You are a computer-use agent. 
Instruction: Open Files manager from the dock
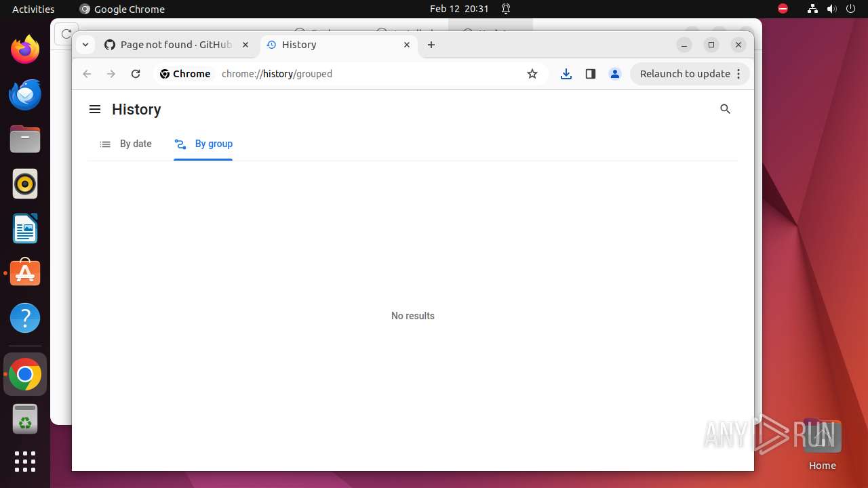pyautogui.click(x=25, y=139)
